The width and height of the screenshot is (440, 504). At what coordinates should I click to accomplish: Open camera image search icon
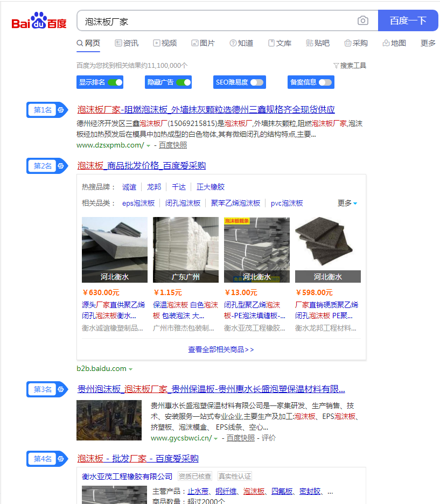363,20
